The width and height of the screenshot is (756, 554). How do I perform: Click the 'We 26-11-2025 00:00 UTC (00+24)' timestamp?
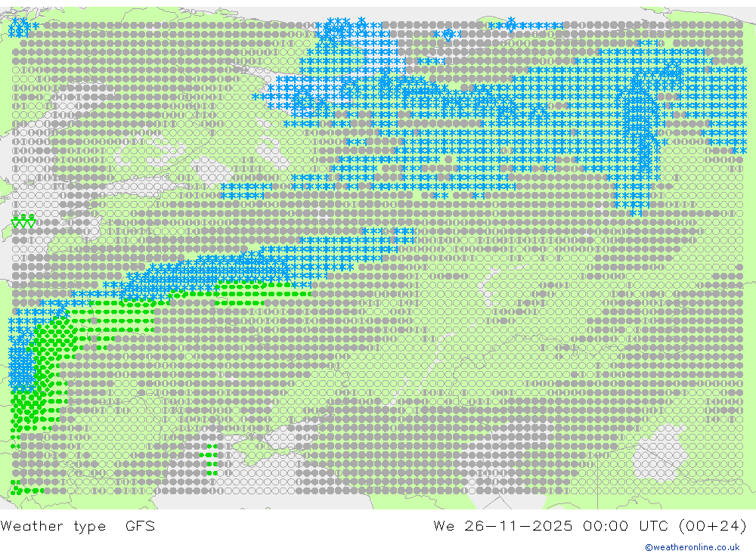coord(590,525)
